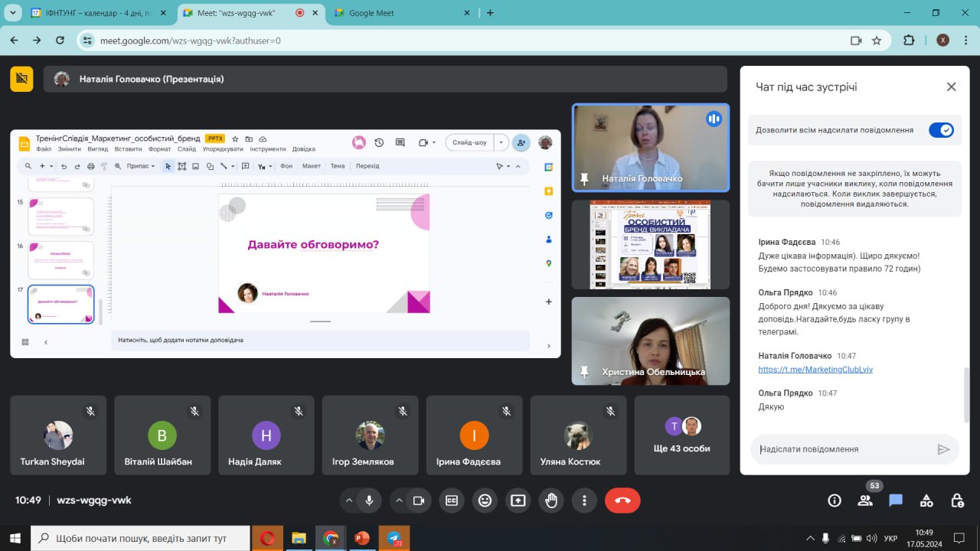
Task: Toggle allow everyone to send messages
Action: pyautogui.click(x=941, y=130)
